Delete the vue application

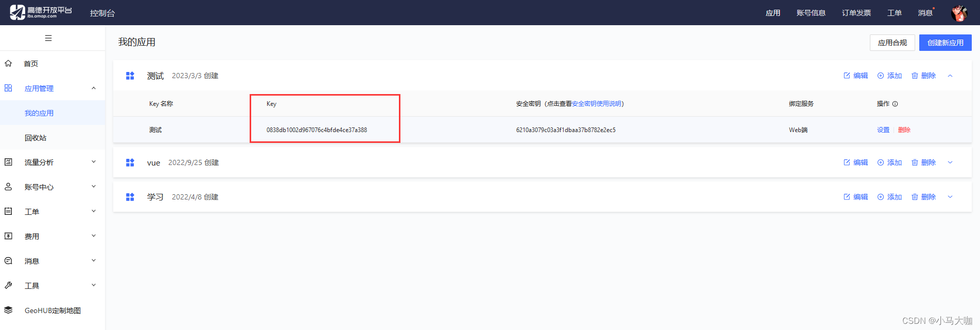pyautogui.click(x=923, y=162)
